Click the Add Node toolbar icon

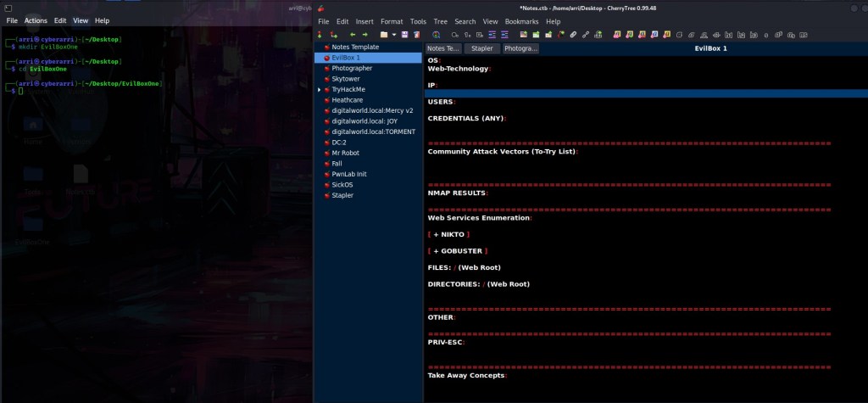[x=320, y=35]
